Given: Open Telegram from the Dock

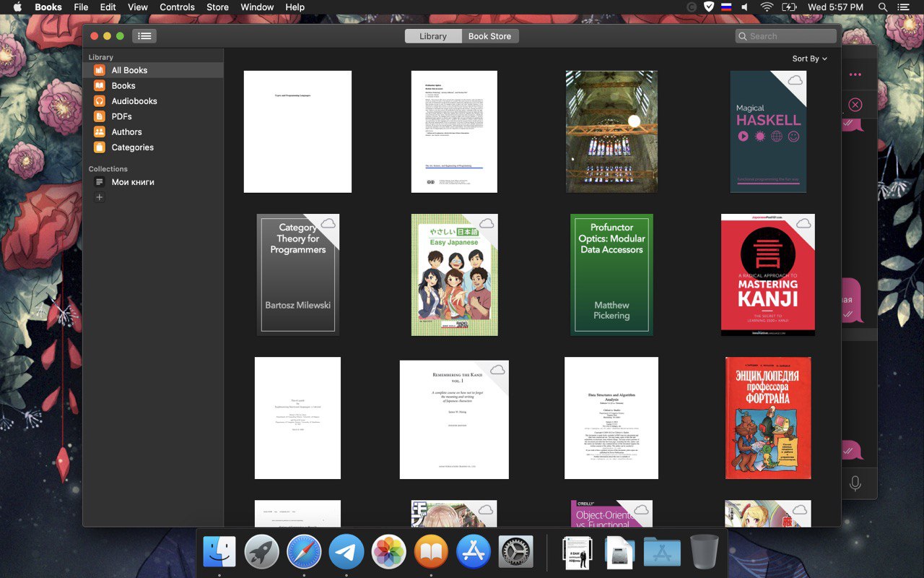Looking at the screenshot, I should [x=346, y=552].
